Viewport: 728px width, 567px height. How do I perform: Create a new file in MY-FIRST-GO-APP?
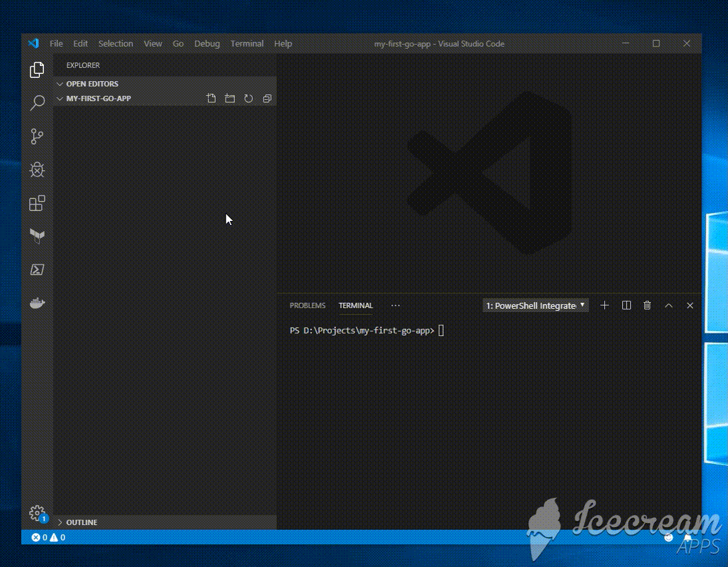[211, 98]
